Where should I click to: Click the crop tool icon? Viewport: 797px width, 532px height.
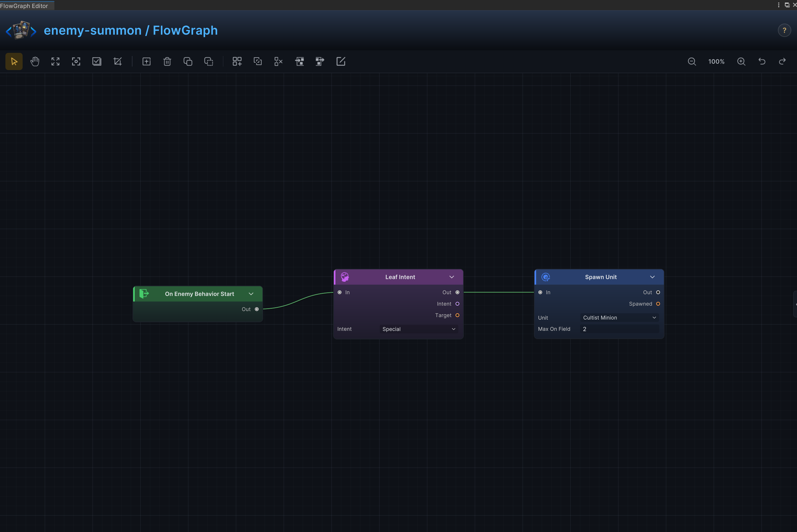pos(118,61)
